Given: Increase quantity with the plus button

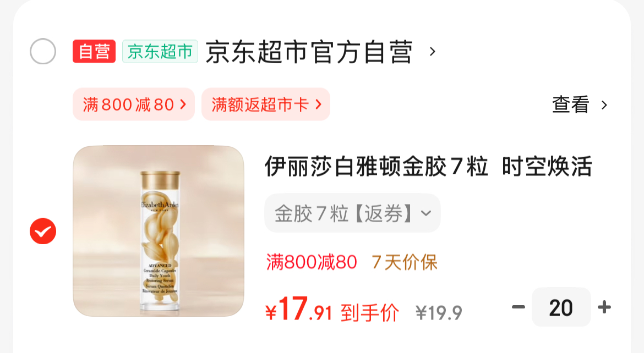Looking at the screenshot, I should [604, 307].
